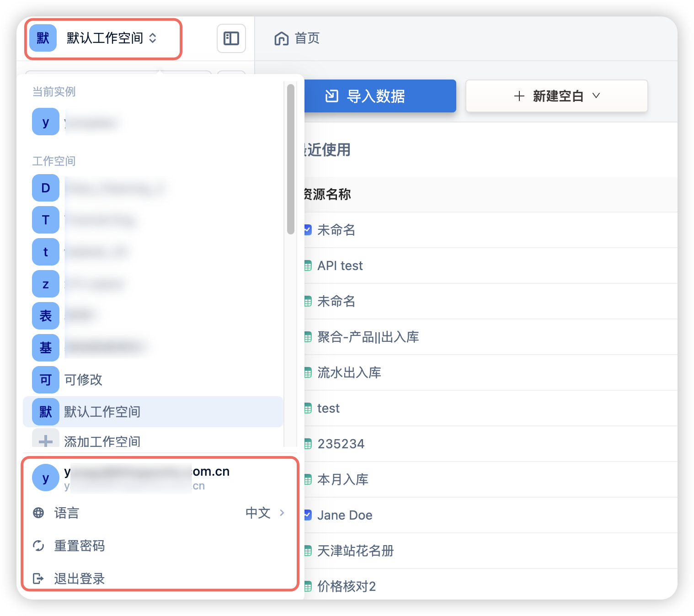Screen dimensions: 694x616
Task: Open the first 未命名 form resource
Action: pos(336,230)
